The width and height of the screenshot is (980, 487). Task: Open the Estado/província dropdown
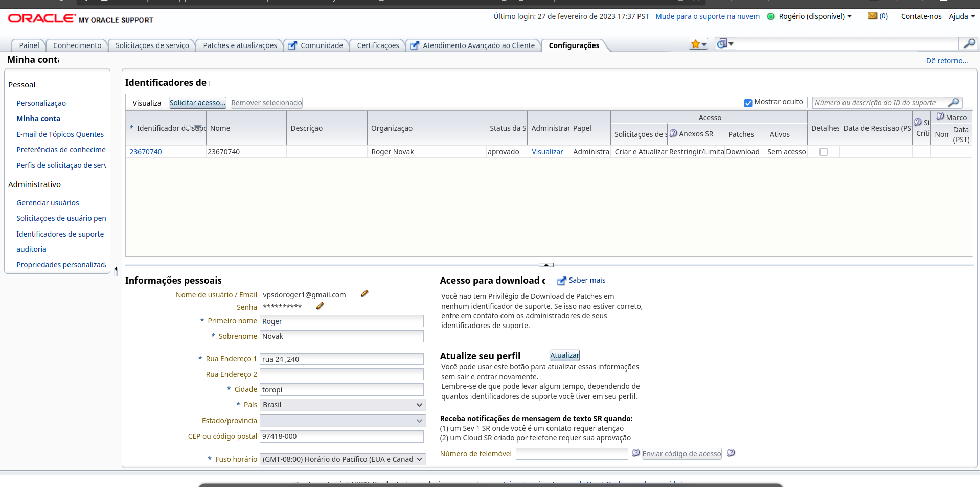coord(343,421)
